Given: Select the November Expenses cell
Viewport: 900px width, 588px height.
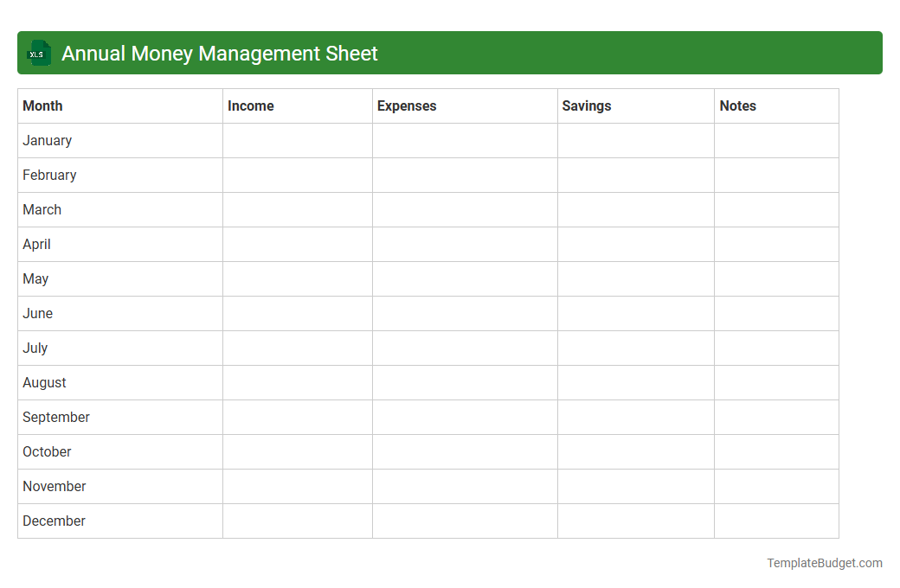Looking at the screenshot, I should (465, 486).
